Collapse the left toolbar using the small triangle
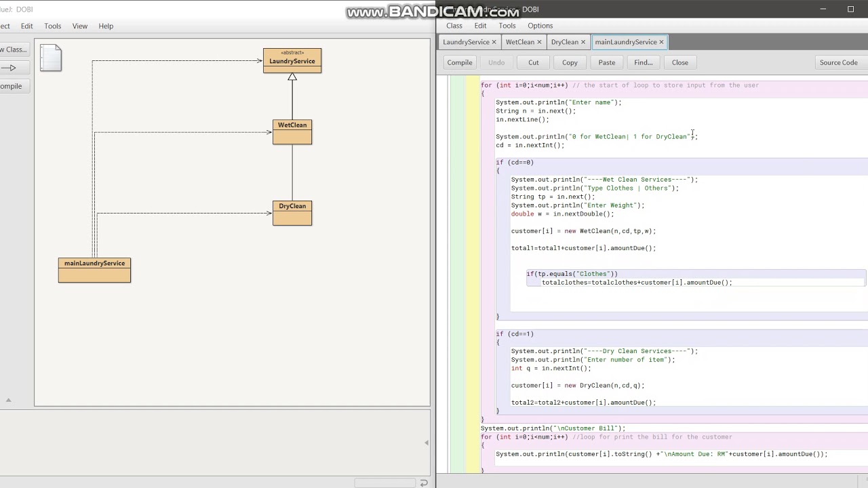Image resolution: width=868 pixels, height=488 pixels. 8,400
